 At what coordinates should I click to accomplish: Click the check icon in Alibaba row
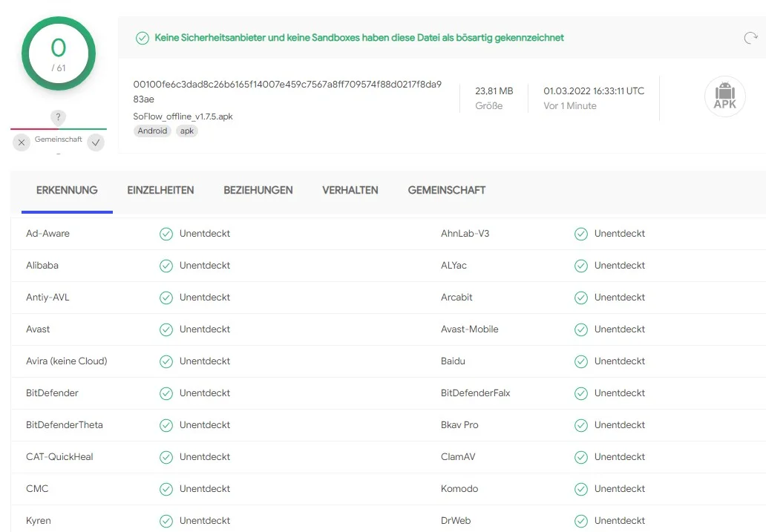point(166,266)
